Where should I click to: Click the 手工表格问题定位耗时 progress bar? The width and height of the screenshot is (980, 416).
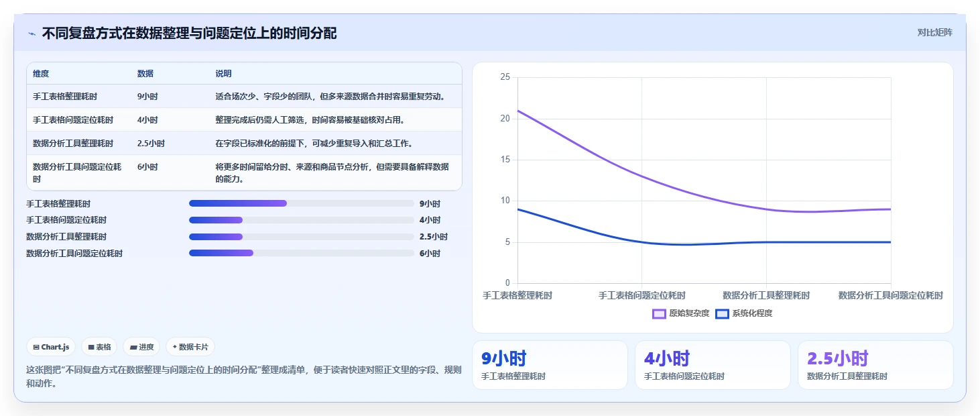click(302, 220)
